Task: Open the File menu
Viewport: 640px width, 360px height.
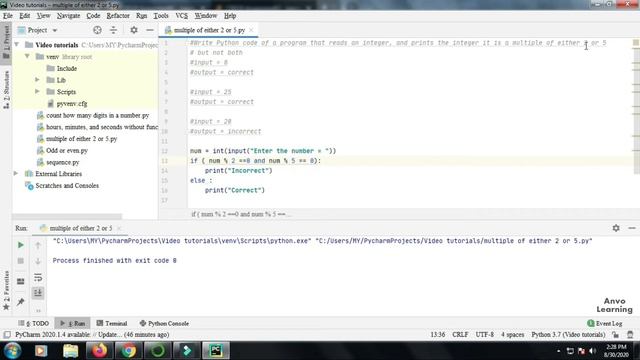Action: [x=8, y=16]
